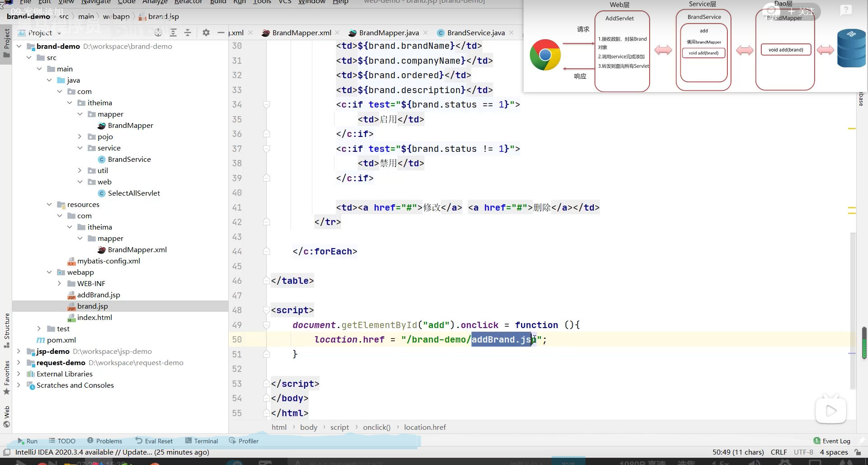Toggle fold marker at line 53 script end
Image resolution: width=868 pixels, height=465 pixels.
pyautogui.click(x=267, y=384)
